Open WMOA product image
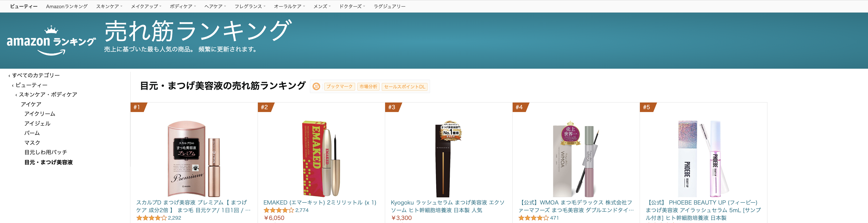This screenshot has height=223, width=868. pyautogui.click(x=576, y=159)
